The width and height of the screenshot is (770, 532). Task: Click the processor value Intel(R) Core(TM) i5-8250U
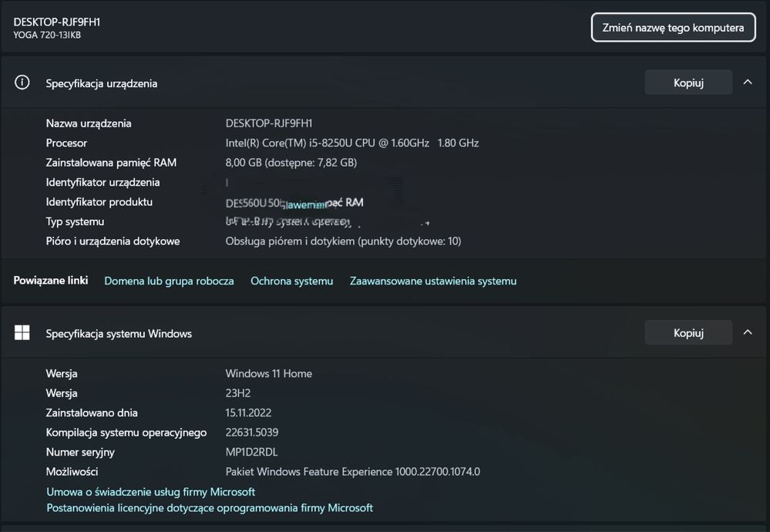[x=352, y=143]
